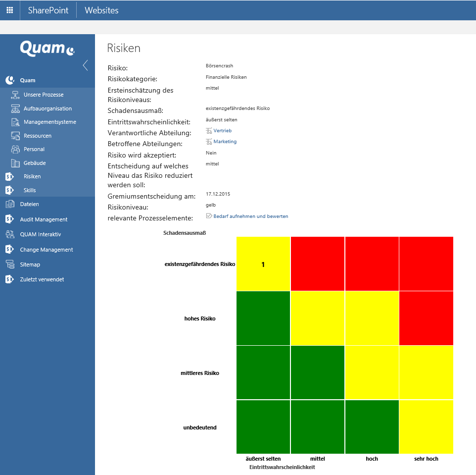
Task: Open the Vertrieb department link
Action: [222, 131]
